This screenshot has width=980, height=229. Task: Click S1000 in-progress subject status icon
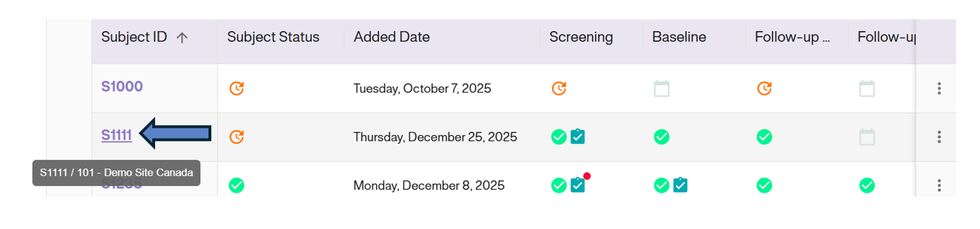[x=236, y=89]
